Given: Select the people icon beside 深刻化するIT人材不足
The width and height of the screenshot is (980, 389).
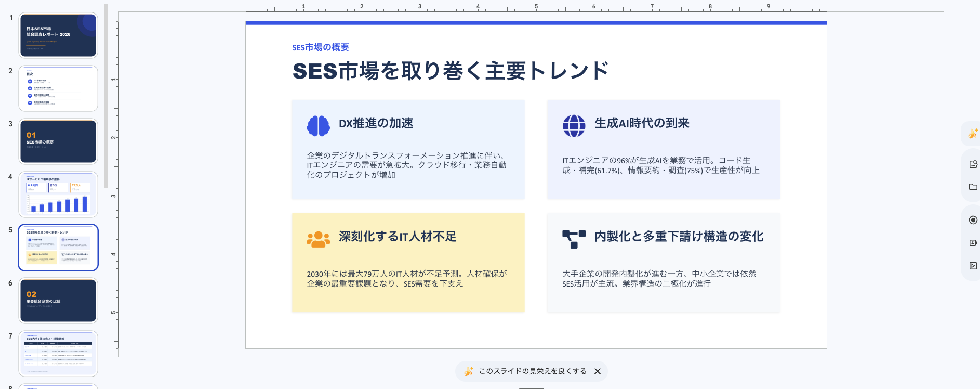Looking at the screenshot, I should point(318,239).
